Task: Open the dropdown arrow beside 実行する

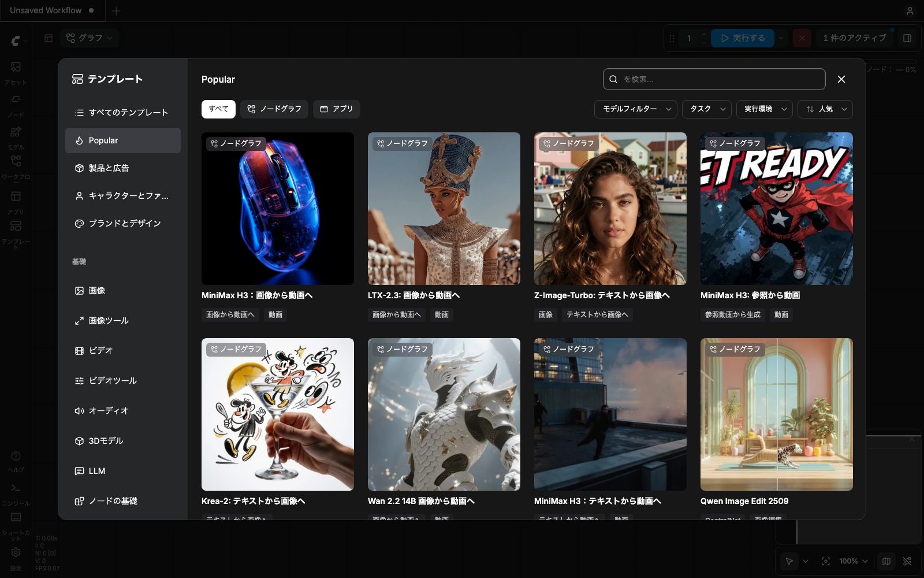Action: pos(781,38)
